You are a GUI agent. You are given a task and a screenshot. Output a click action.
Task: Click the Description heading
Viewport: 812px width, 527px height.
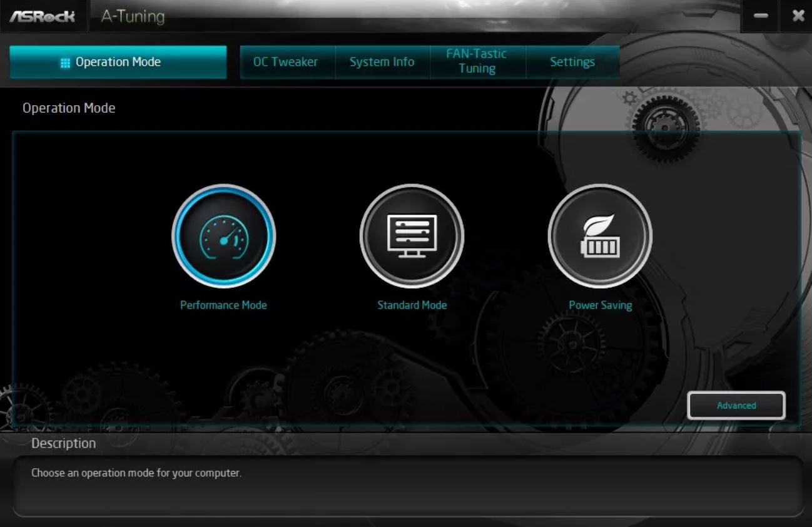(64, 443)
